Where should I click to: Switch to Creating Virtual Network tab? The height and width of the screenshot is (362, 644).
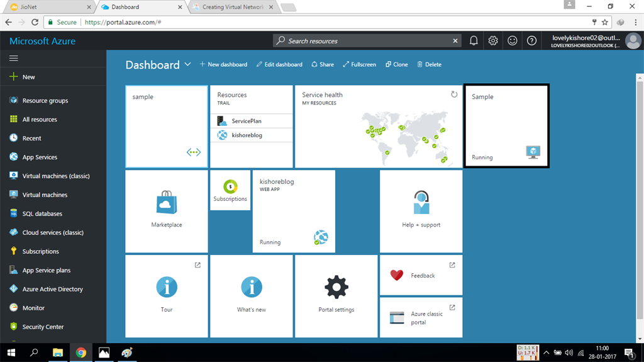coord(233,7)
